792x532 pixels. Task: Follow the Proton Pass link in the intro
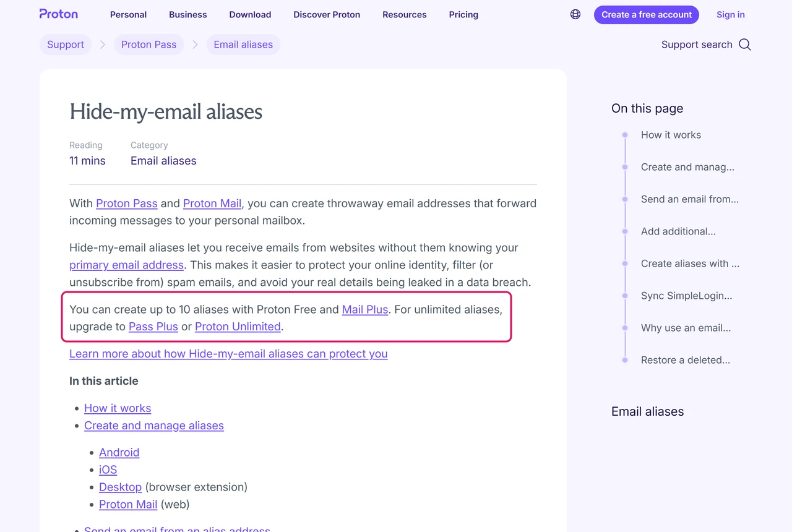(127, 204)
